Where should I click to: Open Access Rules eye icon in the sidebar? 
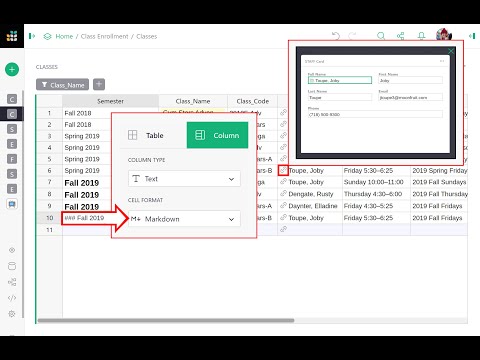point(12,250)
